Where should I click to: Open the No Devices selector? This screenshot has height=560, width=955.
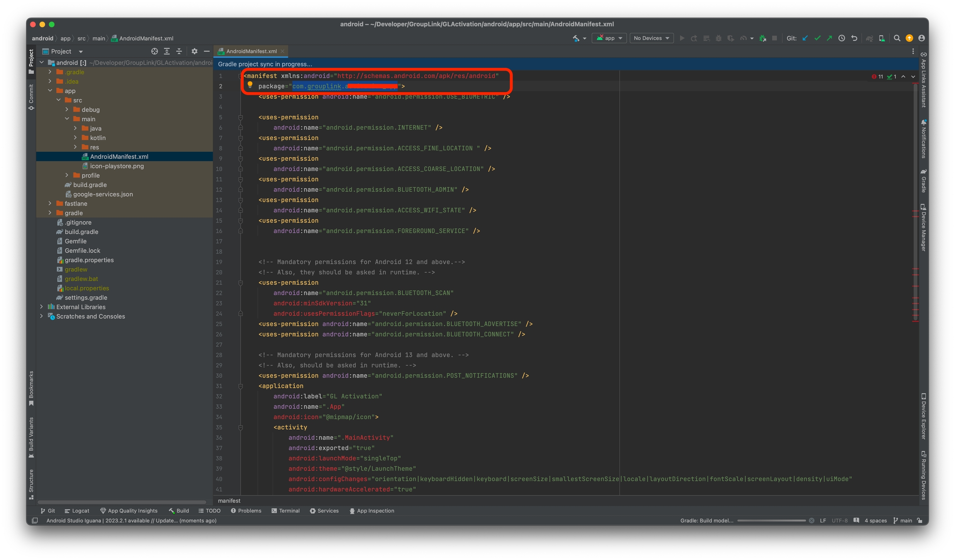[x=651, y=38]
